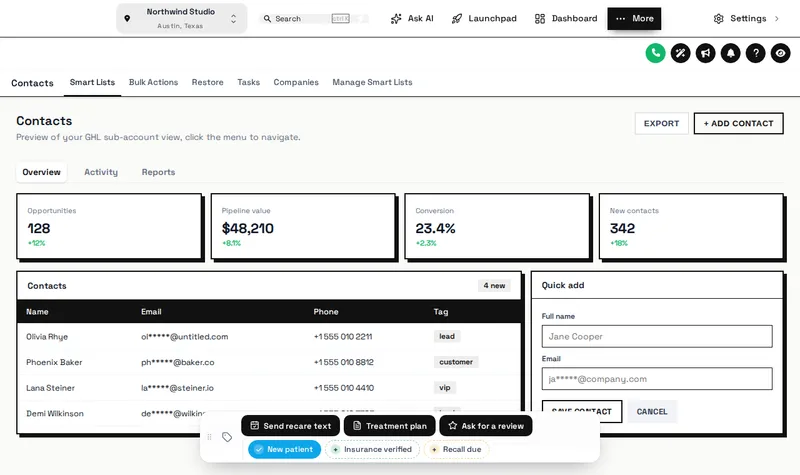Click email ph*****@baker.co
The height and width of the screenshot is (475, 800).
(178, 362)
